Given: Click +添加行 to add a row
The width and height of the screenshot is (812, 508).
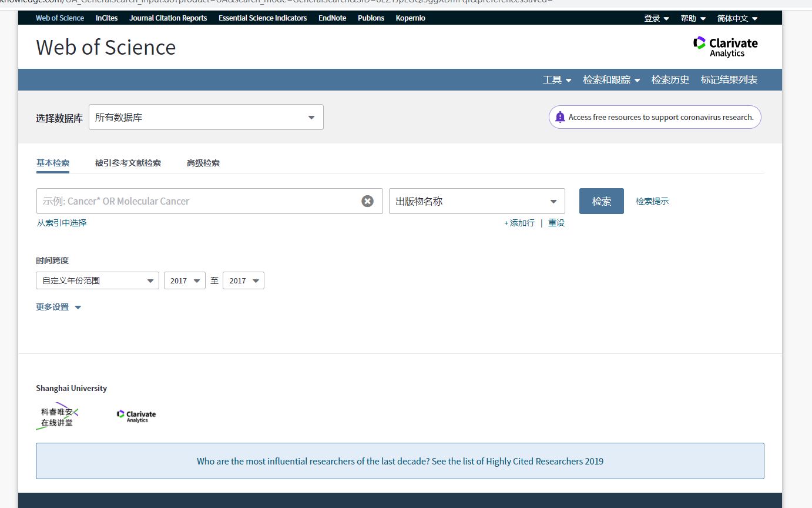Looking at the screenshot, I should click(x=519, y=223).
